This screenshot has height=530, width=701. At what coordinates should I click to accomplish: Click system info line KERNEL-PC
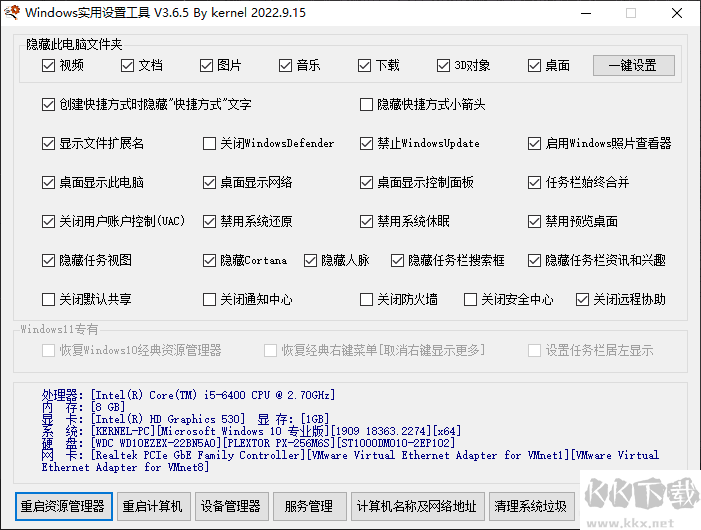point(251,431)
